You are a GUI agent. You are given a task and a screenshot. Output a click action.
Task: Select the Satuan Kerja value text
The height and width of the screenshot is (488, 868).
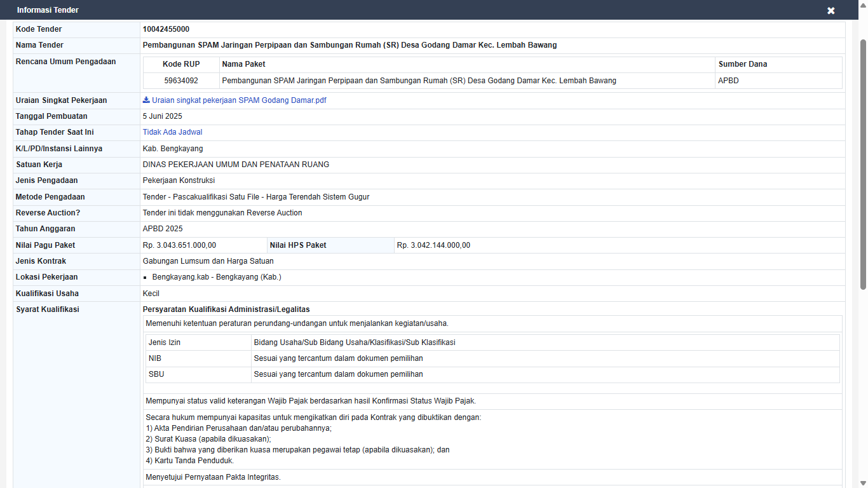point(236,165)
